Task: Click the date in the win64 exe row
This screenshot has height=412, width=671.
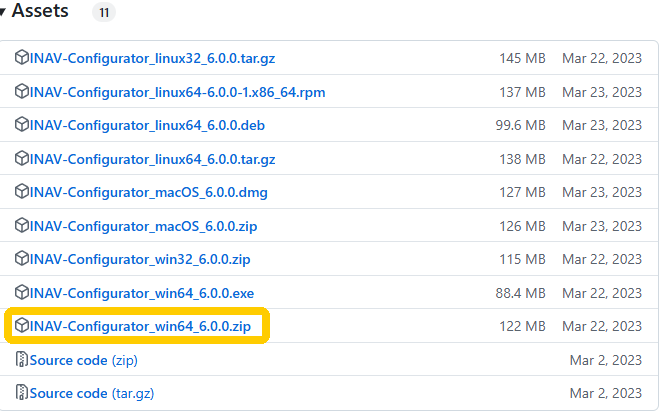Action: point(602,293)
